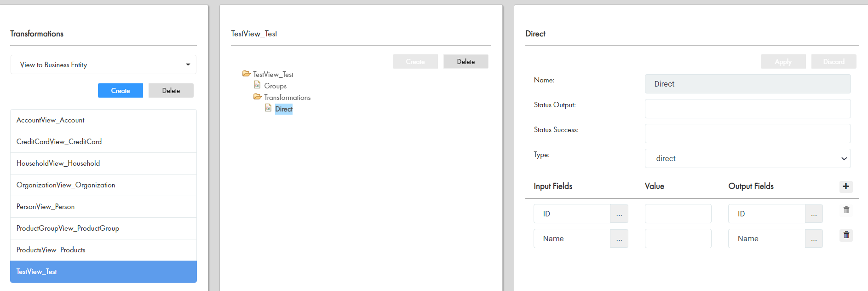This screenshot has width=868, height=291.
Task: Click the ID input field box
Action: tap(572, 214)
